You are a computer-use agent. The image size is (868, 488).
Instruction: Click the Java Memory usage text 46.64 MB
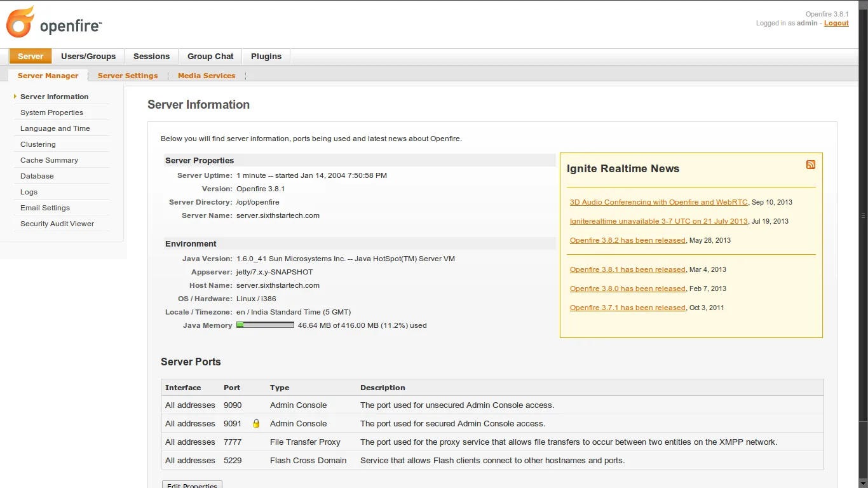pyautogui.click(x=362, y=325)
